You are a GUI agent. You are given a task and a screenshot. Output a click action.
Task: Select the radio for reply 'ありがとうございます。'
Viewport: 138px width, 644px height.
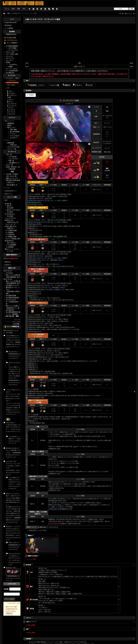pos(7,362)
